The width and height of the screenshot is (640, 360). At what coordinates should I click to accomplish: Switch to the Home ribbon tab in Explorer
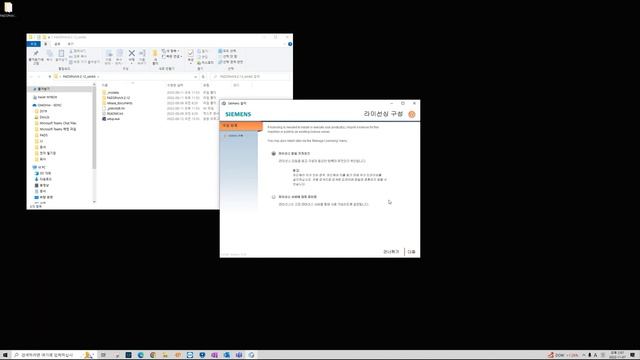(x=46, y=44)
